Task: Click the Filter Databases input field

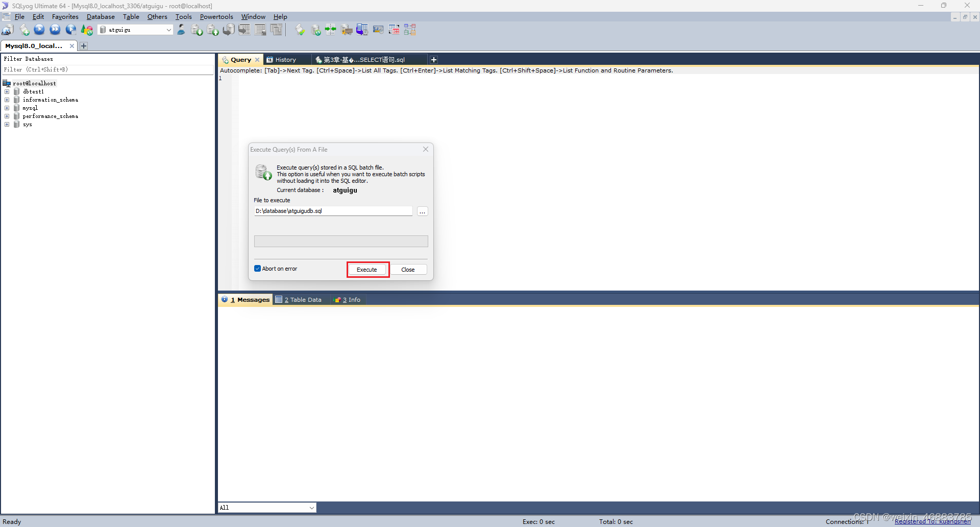Action: [x=108, y=69]
